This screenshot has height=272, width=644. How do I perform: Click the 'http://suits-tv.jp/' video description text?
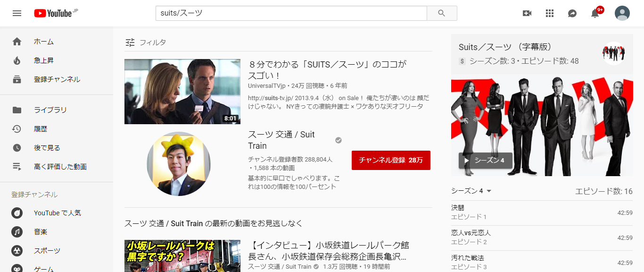pos(339,102)
